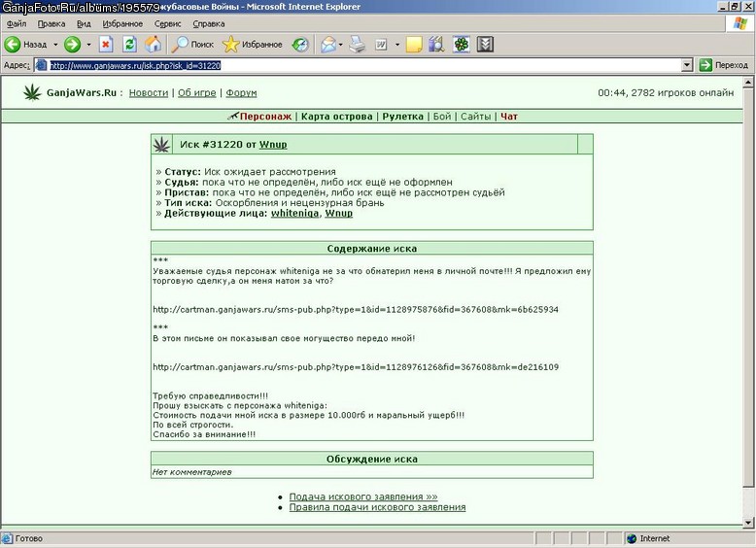Open the Home page house icon

pos(154,45)
